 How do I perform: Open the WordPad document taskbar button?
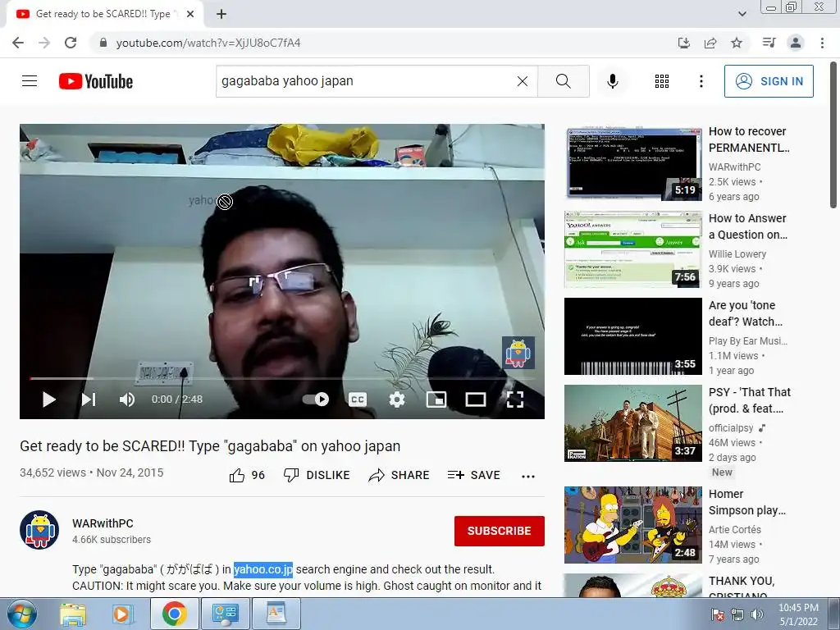point(276,614)
